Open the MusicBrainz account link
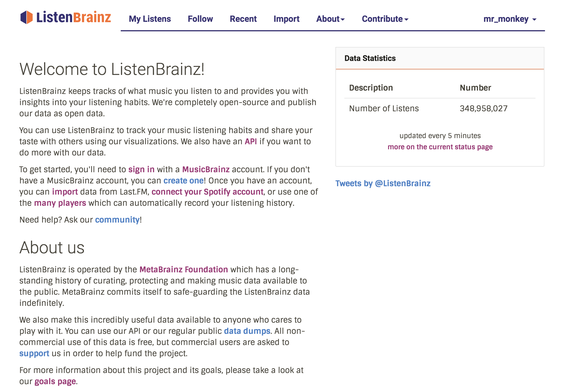The width and height of the screenshot is (564, 392). pos(206,169)
